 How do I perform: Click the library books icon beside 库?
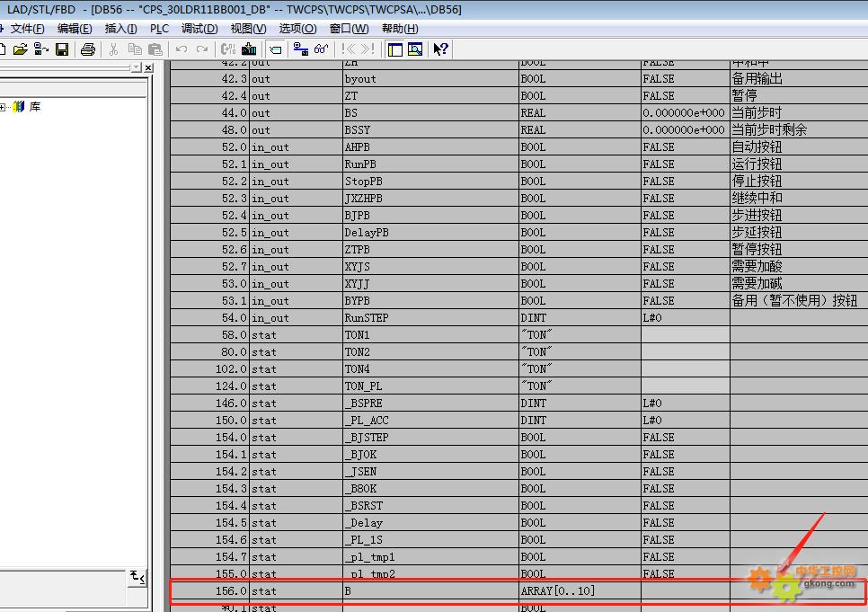point(19,106)
